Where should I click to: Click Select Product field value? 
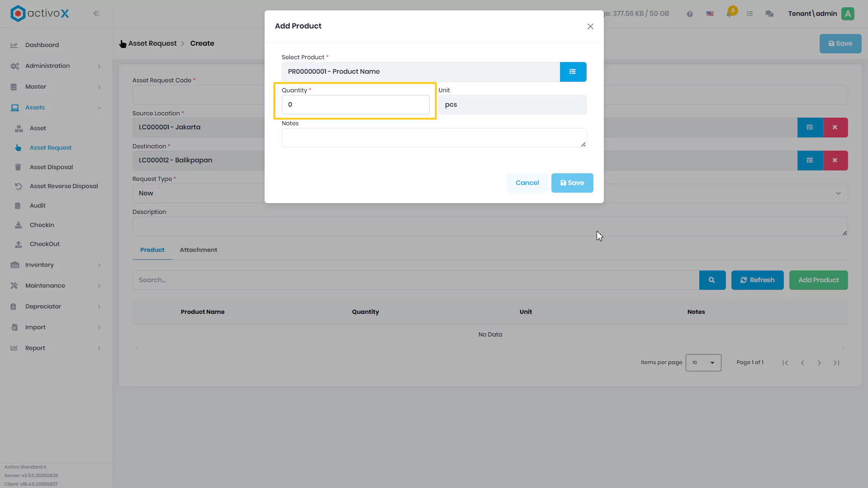tap(421, 72)
